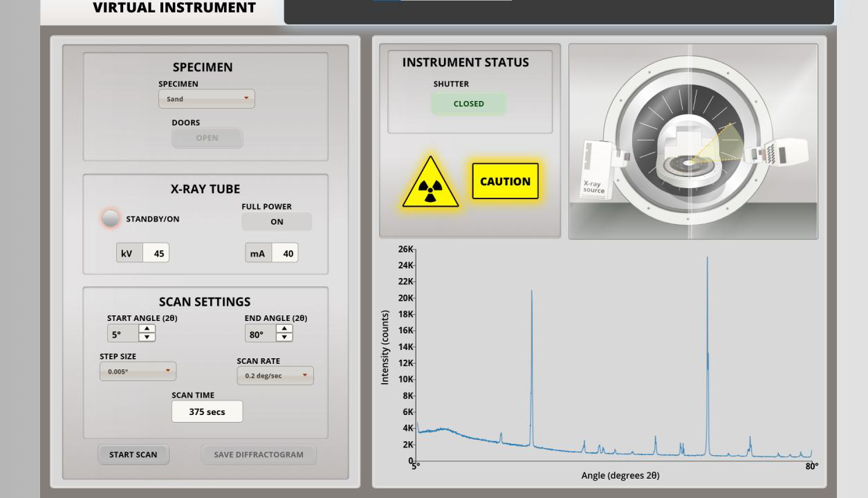Increase the end angle with up arrow

[284, 329]
